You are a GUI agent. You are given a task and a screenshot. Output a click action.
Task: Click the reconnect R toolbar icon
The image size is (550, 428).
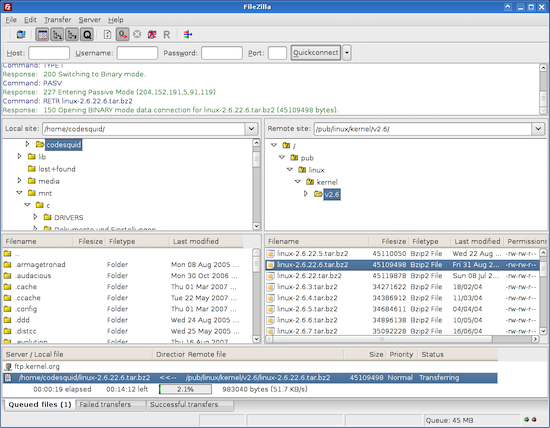click(x=167, y=34)
